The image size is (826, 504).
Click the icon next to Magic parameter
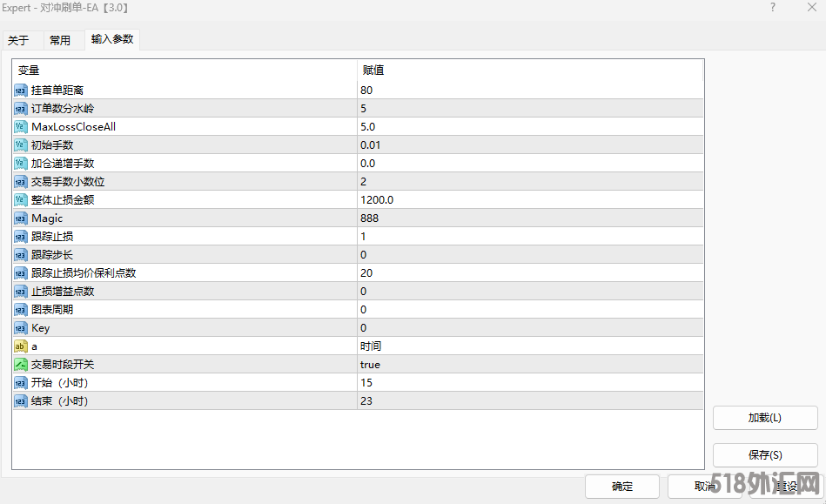point(21,218)
